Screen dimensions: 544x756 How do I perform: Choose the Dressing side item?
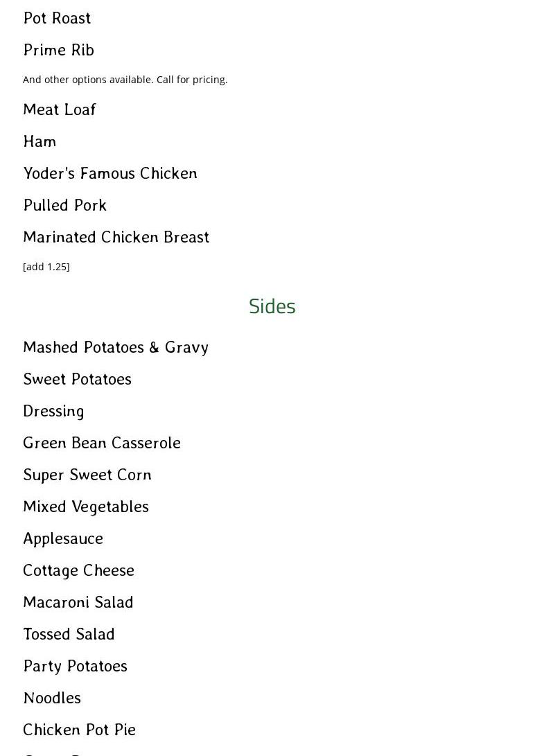click(x=53, y=411)
